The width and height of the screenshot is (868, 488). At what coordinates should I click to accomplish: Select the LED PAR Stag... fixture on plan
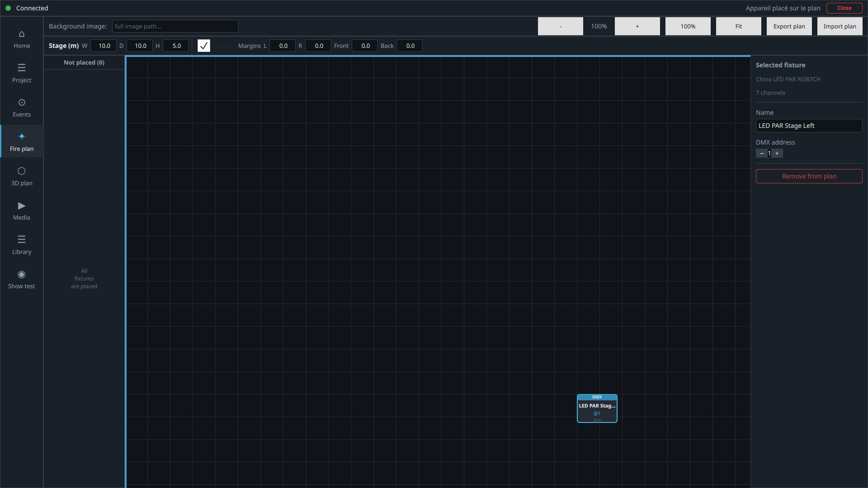(x=597, y=408)
